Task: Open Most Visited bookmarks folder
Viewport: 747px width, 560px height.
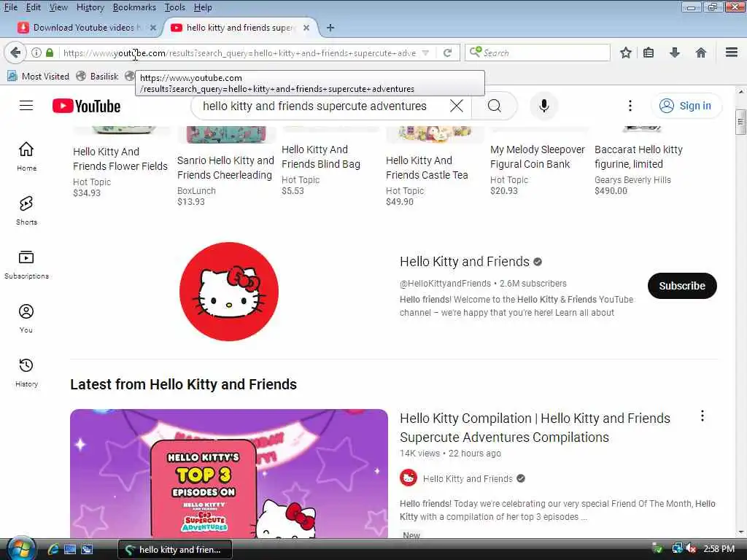Action: 38,76
